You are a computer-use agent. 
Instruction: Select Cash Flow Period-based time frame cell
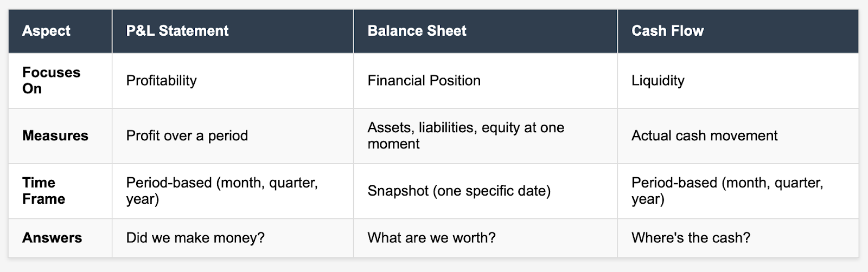pyautogui.click(x=738, y=191)
